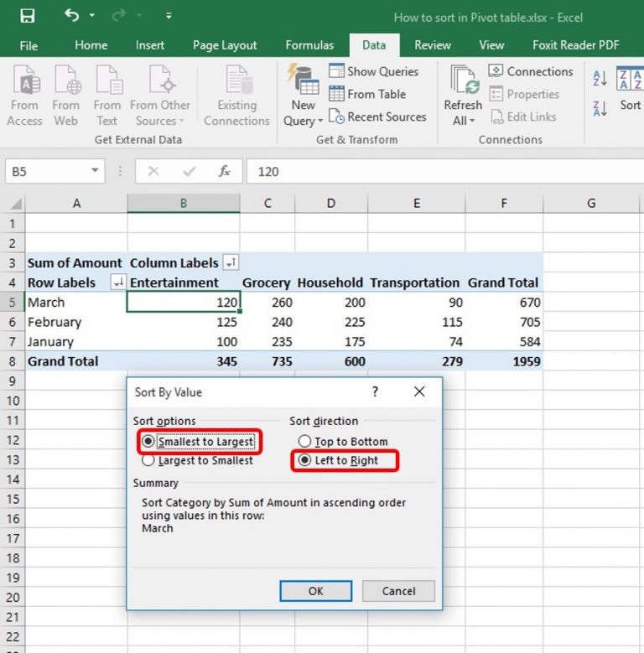This screenshot has width=644, height=653.
Task: Open the Sort dialog icon in ribbon
Action: [630, 78]
